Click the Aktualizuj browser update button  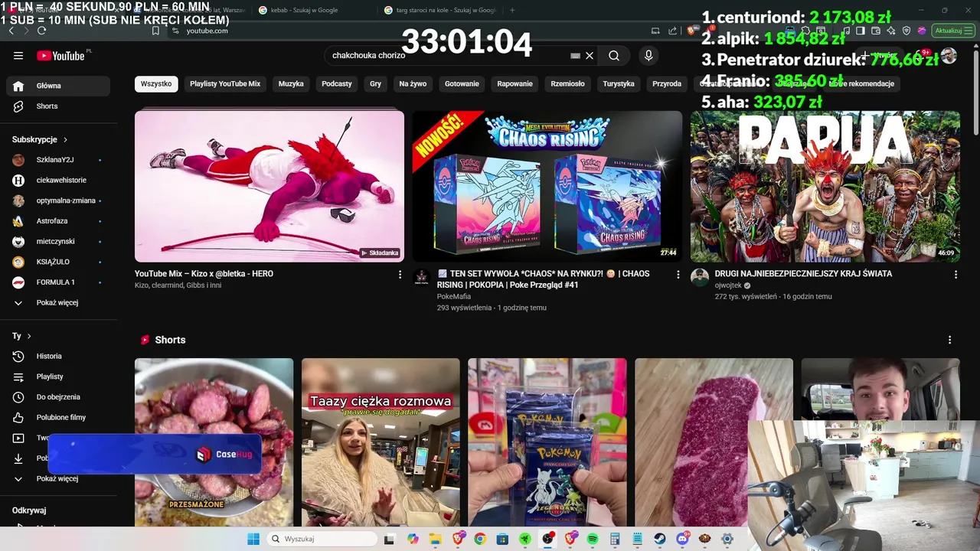point(953,31)
